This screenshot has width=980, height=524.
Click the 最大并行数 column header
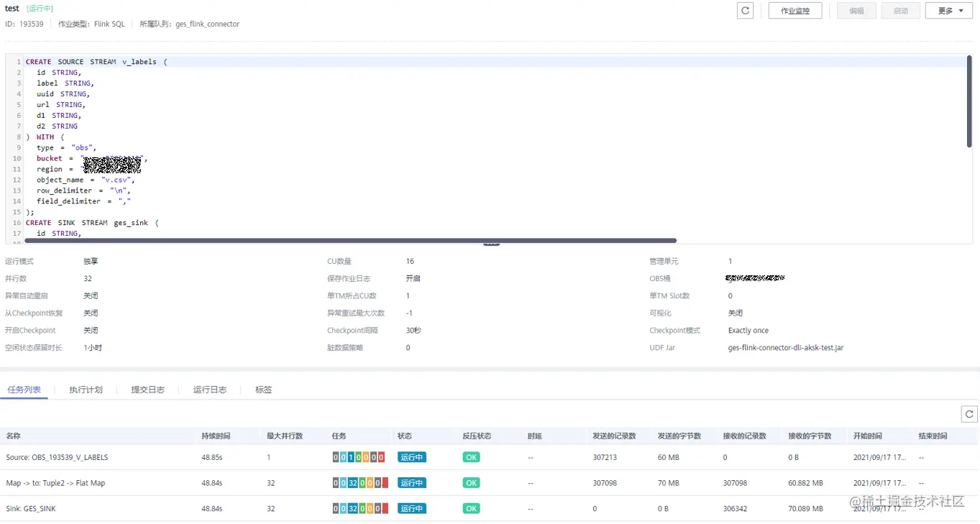[x=285, y=436]
